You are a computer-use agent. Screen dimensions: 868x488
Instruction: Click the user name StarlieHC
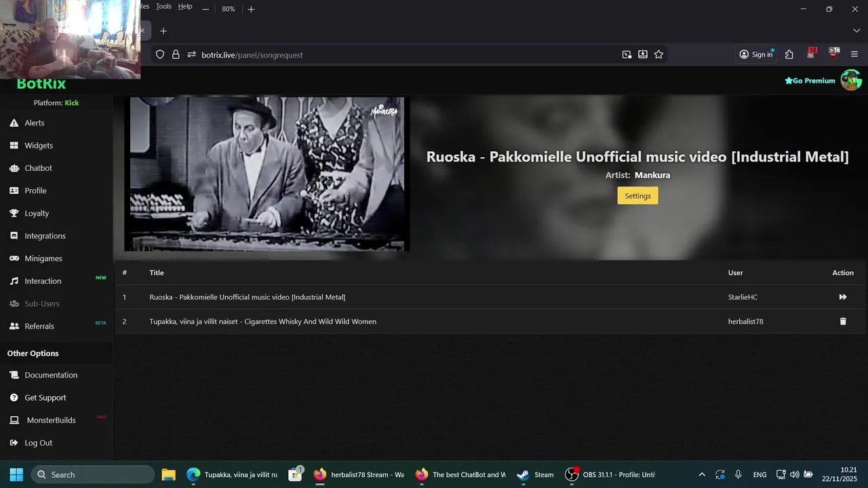click(743, 297)
